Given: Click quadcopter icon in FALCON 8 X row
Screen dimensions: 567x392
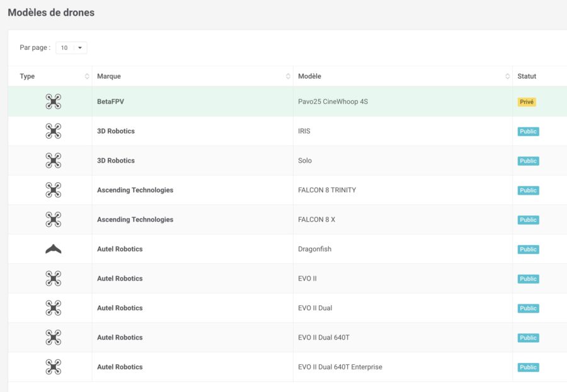Looking at the screenshot, I should (53, 219).
